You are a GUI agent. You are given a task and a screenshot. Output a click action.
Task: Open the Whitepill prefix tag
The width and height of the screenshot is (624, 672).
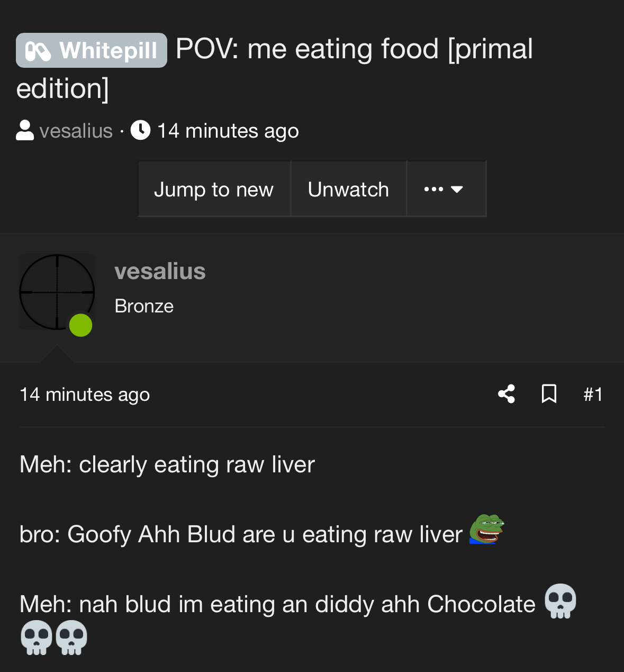pyautogui.click(x=92, y=51)
